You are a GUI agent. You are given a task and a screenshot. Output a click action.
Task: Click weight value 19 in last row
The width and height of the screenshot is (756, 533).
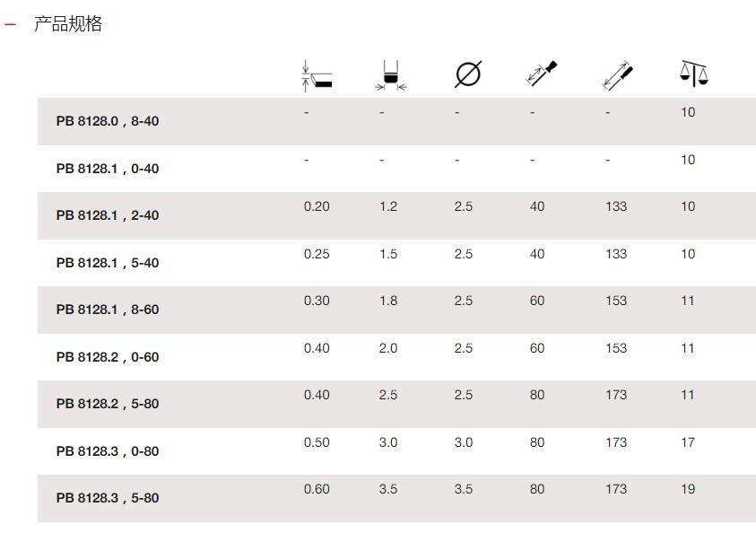pyautogui.click(x=688, y=489)
